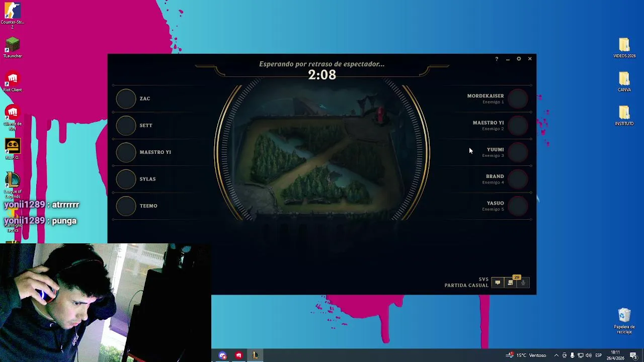Open the Riot Client desktop shortcut

tap(13, 82)
